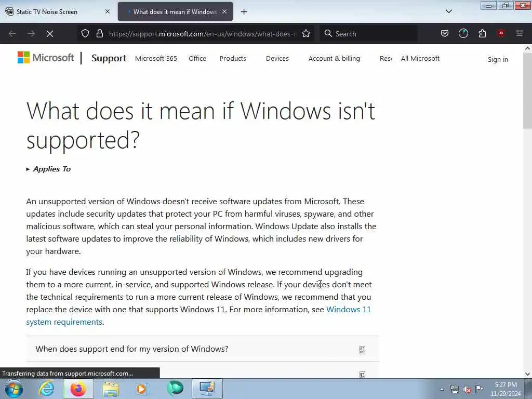Open the uBlock Origin extension icon
Image resolution: width=532 pixels, height=399 pixels.
(501, 33)
